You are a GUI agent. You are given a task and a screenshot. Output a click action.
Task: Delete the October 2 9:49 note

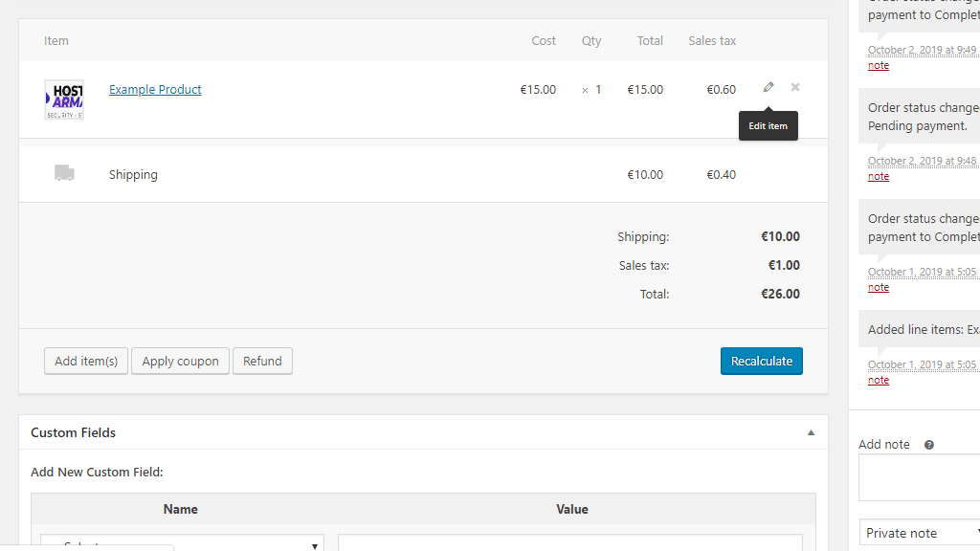point(879,65)
